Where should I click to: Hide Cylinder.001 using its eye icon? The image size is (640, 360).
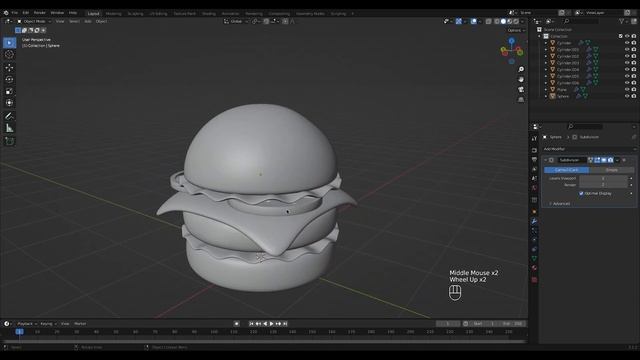[627, 49]
